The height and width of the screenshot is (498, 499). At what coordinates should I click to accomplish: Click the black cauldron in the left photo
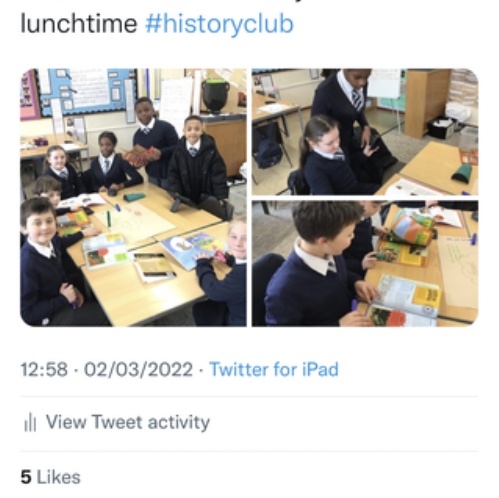pos(216,95)
